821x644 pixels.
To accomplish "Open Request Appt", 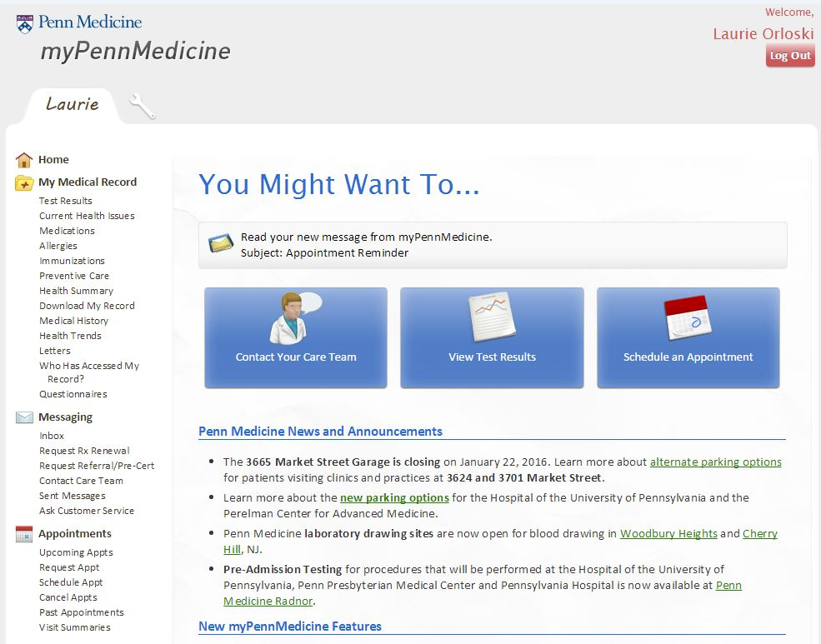I will point(69,567).
